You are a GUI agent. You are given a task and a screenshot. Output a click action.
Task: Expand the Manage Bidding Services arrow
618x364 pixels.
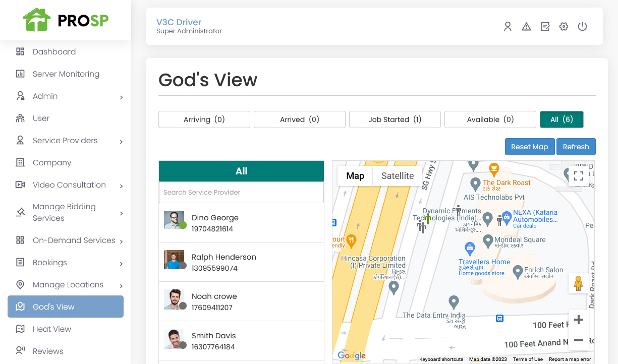121,213
